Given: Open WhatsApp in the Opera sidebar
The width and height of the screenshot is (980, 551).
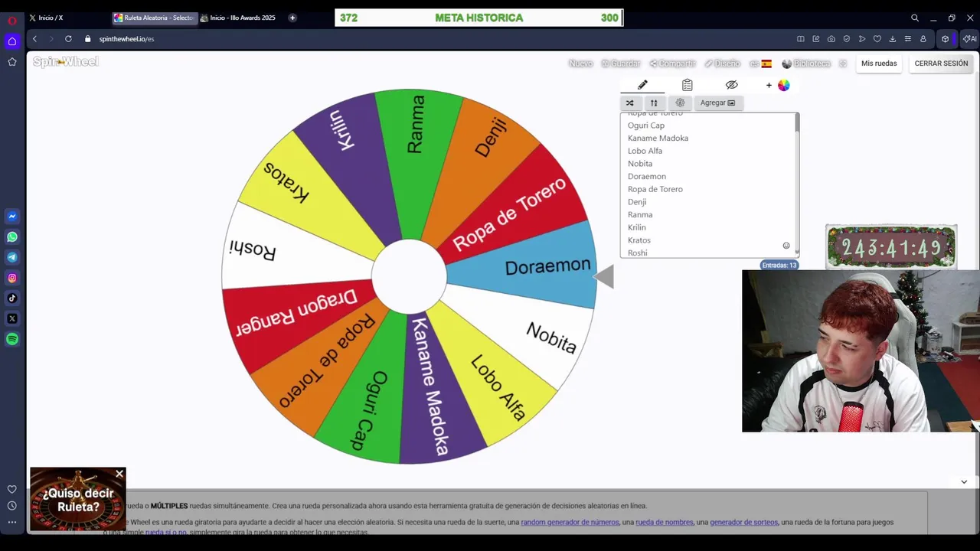Looking at the screenshot, I should (x=12, y=237).
